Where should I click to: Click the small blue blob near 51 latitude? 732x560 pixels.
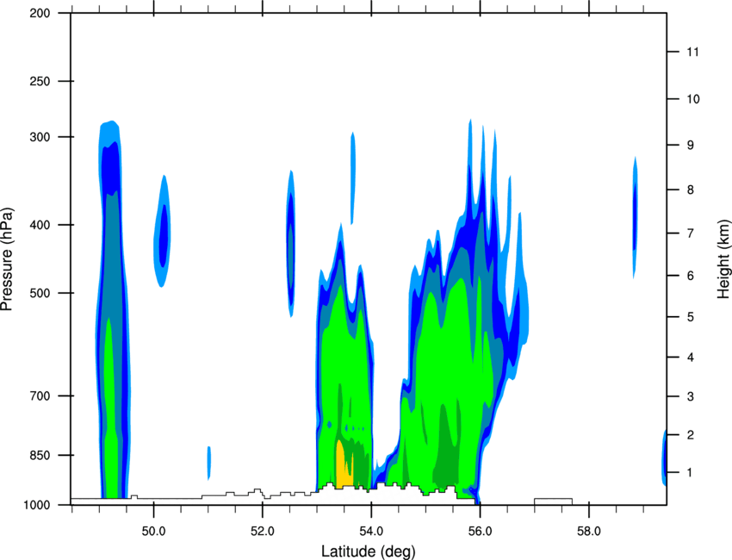(x=209, y=463)
